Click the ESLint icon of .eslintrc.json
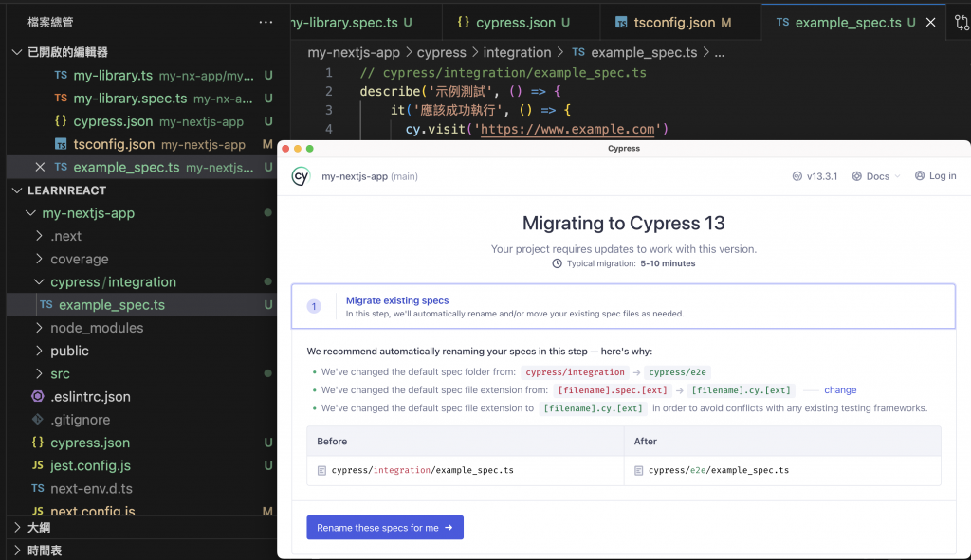Viewport: 971px width, 560px height. tap(38, 396)
